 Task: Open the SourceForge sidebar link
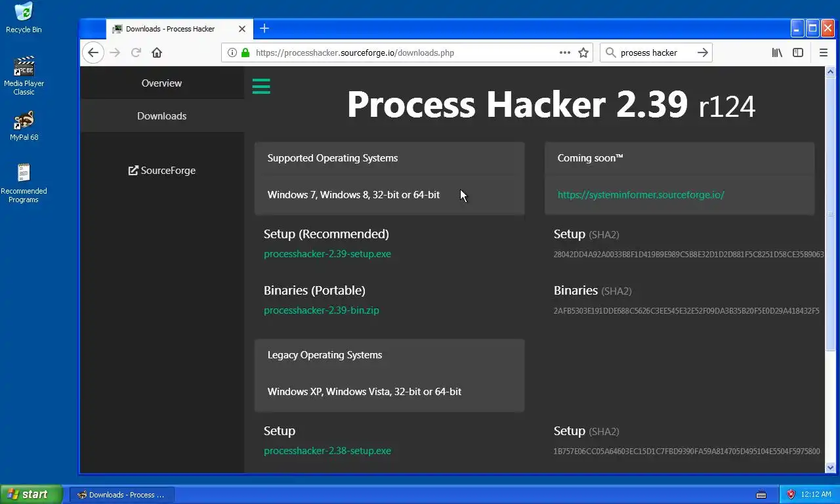[x=161, y=170]
